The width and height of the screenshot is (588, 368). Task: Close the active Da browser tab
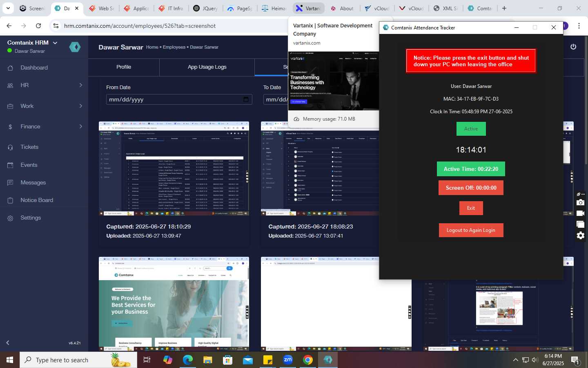(x=76, y=8)
